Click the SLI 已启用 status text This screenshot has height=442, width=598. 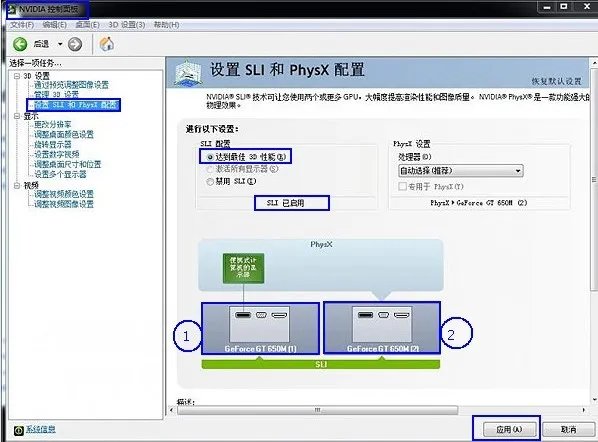tap(286, 203)
